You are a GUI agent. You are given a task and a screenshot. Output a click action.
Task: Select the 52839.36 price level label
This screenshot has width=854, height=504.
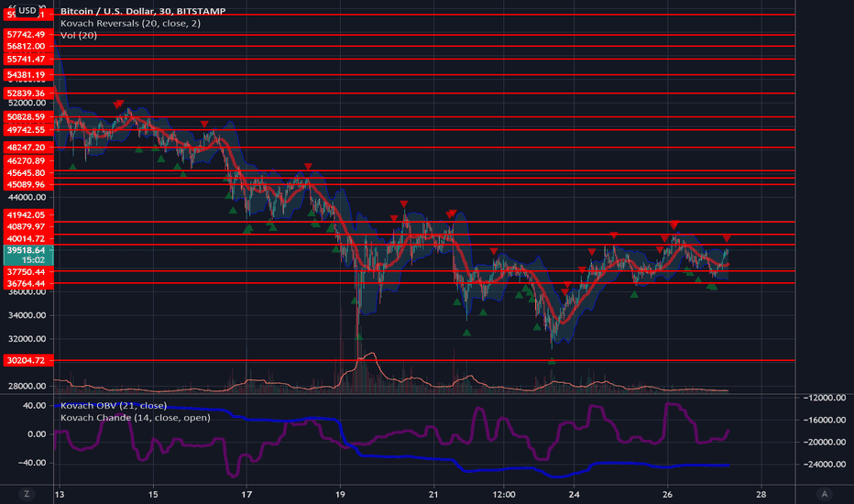28,93
